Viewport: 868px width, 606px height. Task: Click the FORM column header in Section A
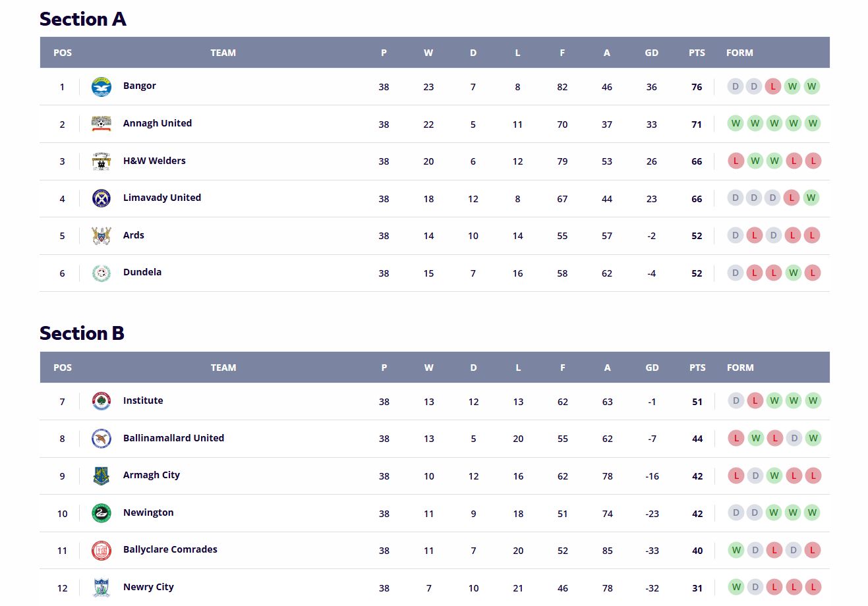click(x=739, y=53)
